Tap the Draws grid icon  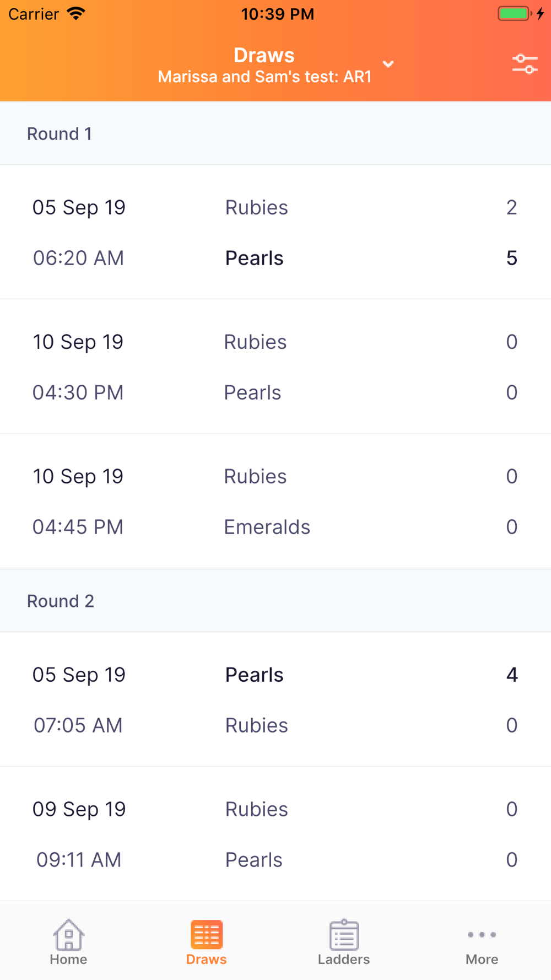(207, 934)
